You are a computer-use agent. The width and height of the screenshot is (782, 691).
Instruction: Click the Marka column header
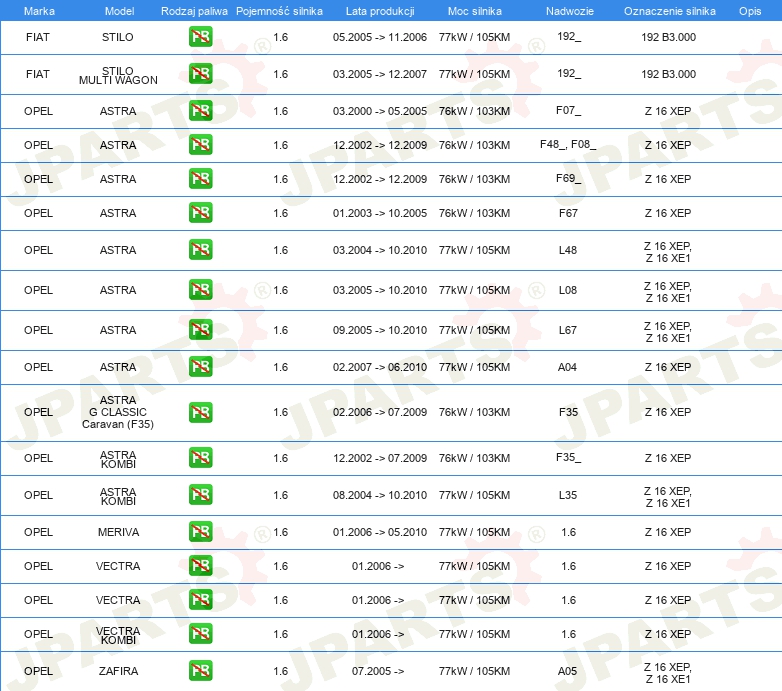(39, 11)
